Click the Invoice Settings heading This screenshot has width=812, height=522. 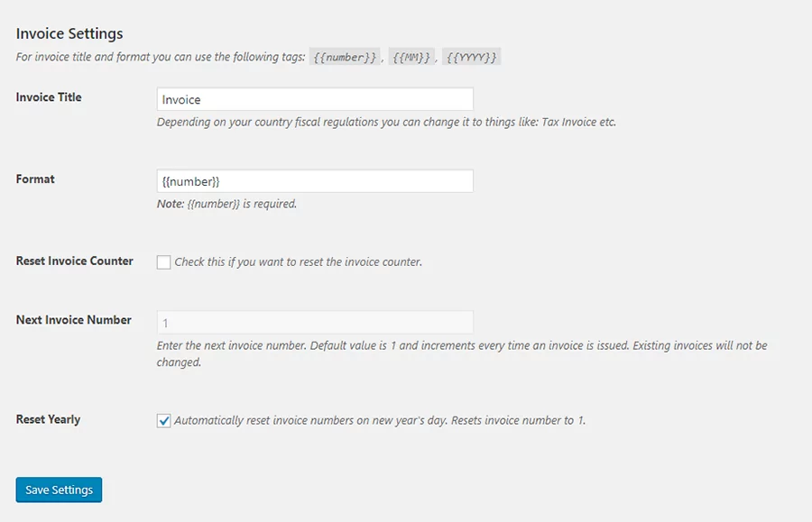[69, 33]
